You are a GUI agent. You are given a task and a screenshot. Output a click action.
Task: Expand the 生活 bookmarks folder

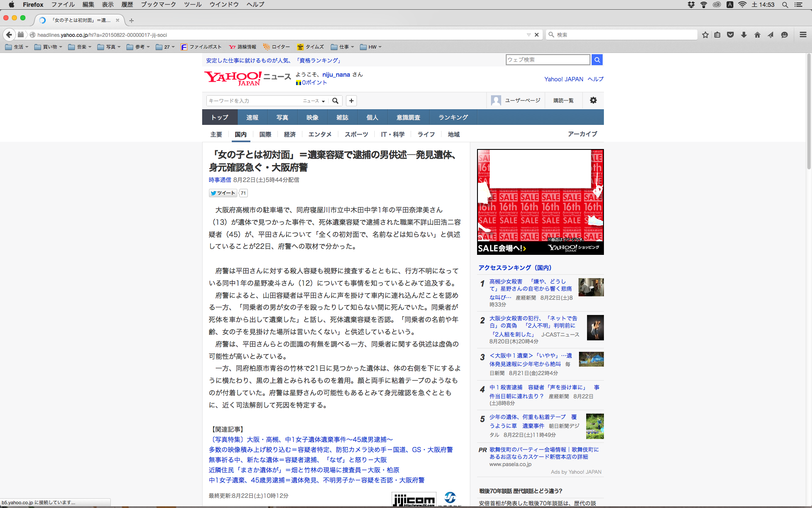(17, 47)
